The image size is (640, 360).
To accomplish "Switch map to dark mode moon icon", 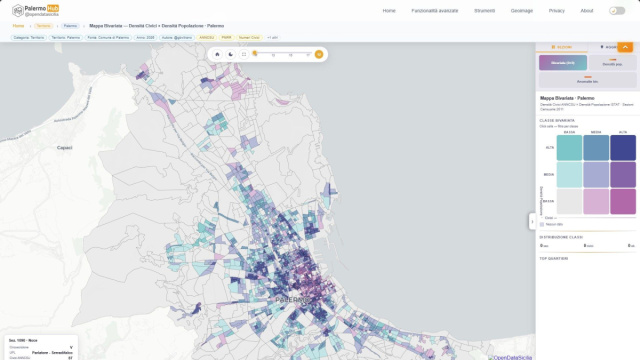I will coord(231,54).
